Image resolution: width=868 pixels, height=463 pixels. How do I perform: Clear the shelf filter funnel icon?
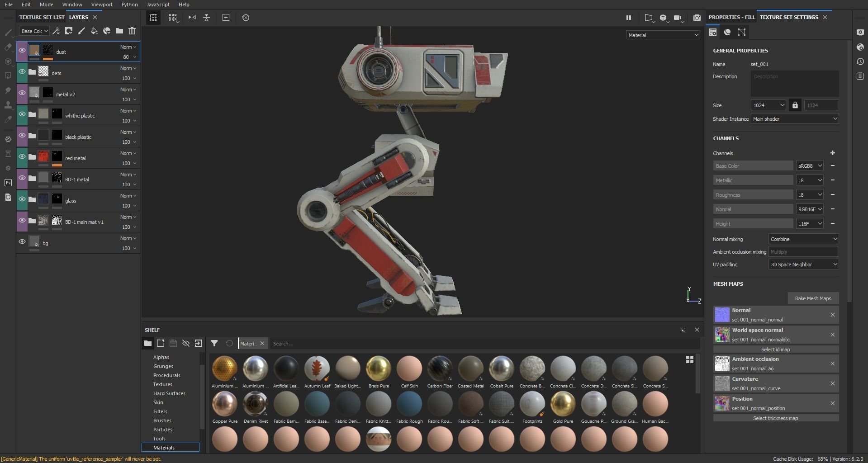tap(214, 343)
